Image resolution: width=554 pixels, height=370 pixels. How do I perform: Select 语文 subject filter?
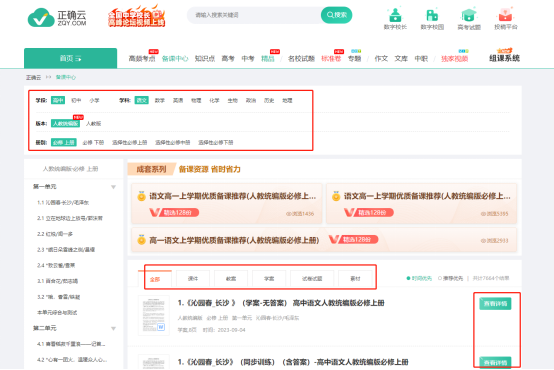pyautogui.click(x=141, y=100)
